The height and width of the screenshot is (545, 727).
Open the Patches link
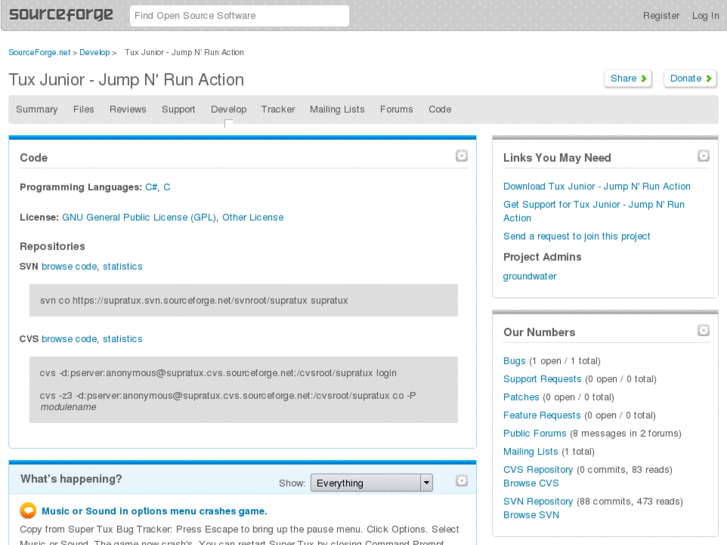[x=521, y=397]
